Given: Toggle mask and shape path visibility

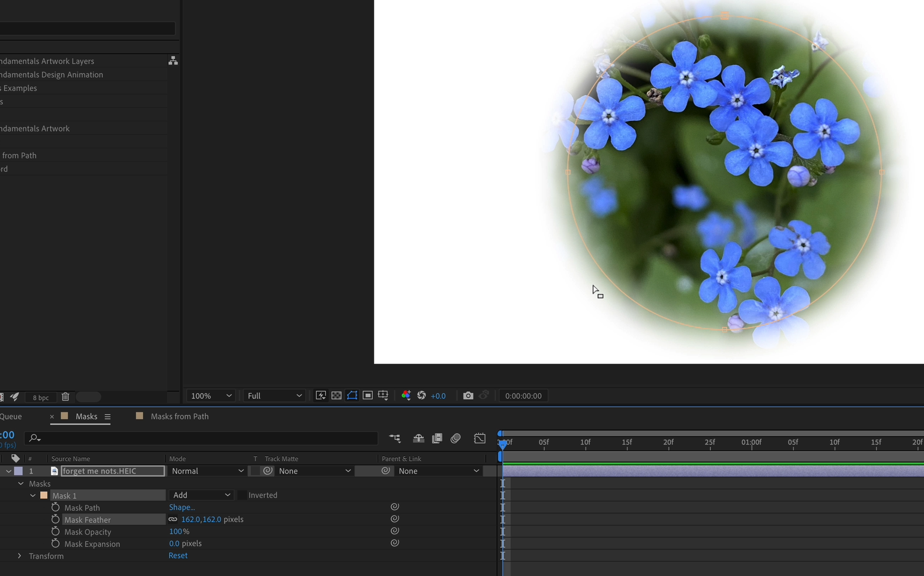Looking at the screenshot, I should tap(352, 396).
